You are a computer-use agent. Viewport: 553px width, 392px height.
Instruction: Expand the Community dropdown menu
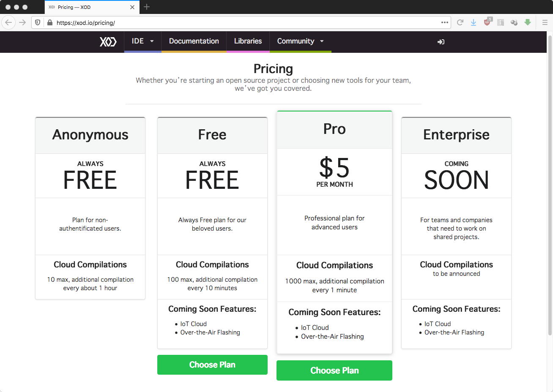pyautogui.click(x=300, y=41)
